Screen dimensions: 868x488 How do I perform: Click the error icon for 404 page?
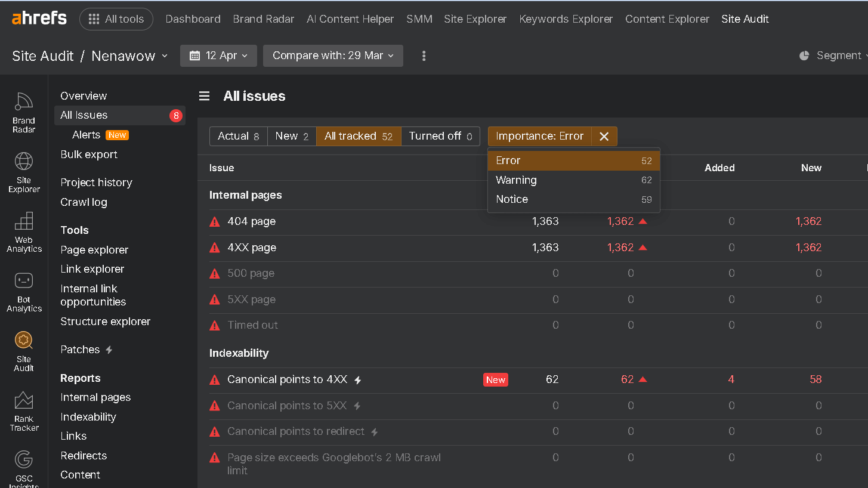[215, 221]
